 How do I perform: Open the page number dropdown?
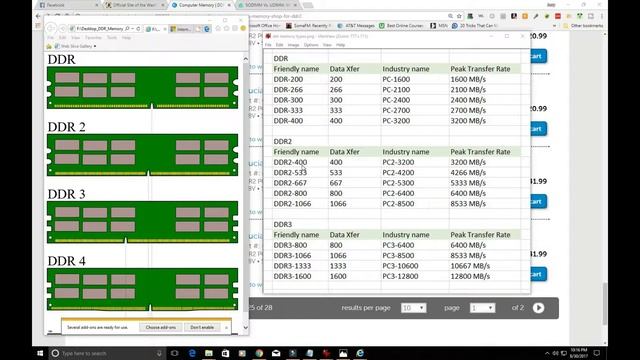click(x=482, y=308)
